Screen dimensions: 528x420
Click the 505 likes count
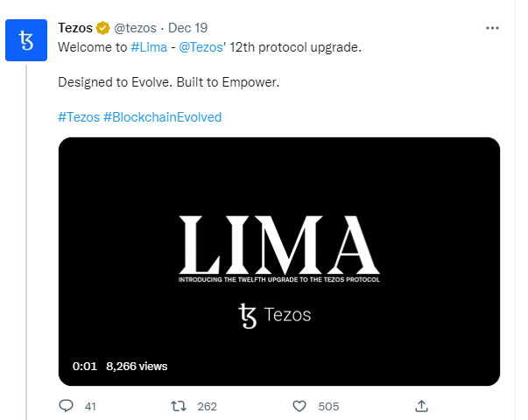(328, 407)
